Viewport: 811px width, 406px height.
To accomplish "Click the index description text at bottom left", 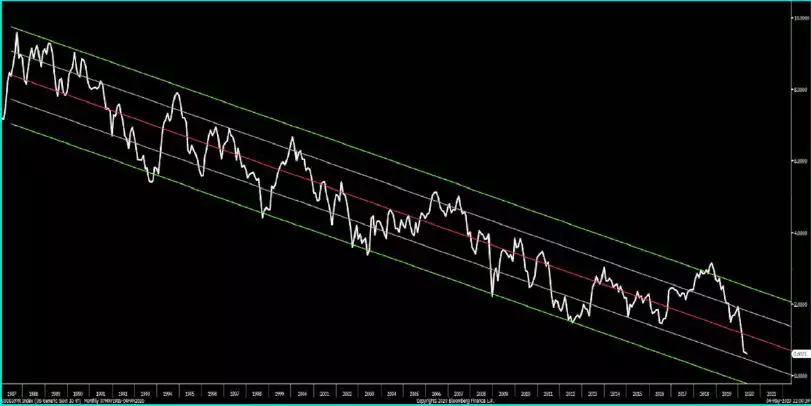I will (x=72, y=401).
